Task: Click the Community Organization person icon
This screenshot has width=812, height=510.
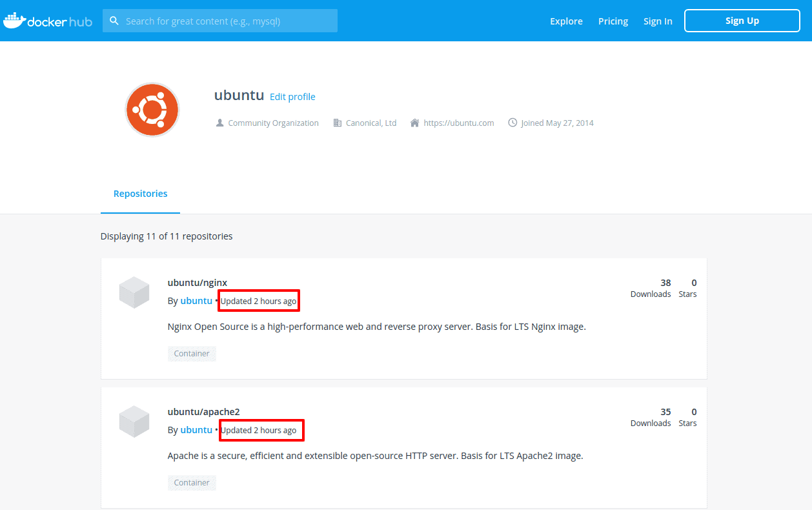Action: [219, 123]
